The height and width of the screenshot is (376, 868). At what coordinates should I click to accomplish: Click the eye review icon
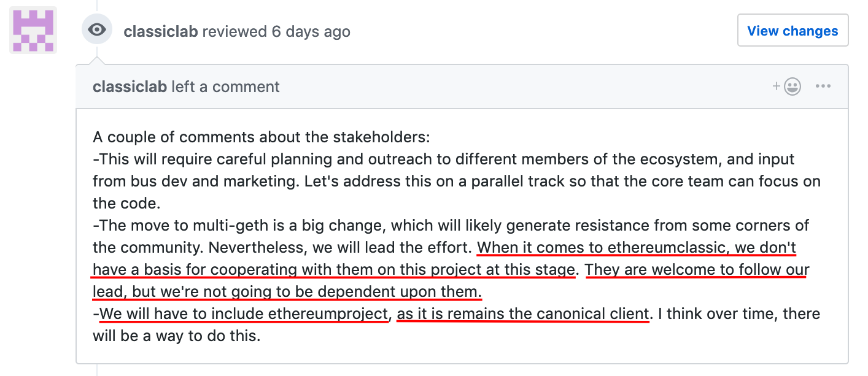97,29
